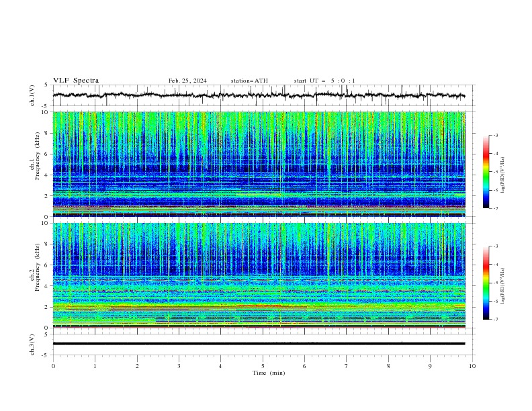
Task: Click the upper PSD color scale bar
Action: (486, 172)
